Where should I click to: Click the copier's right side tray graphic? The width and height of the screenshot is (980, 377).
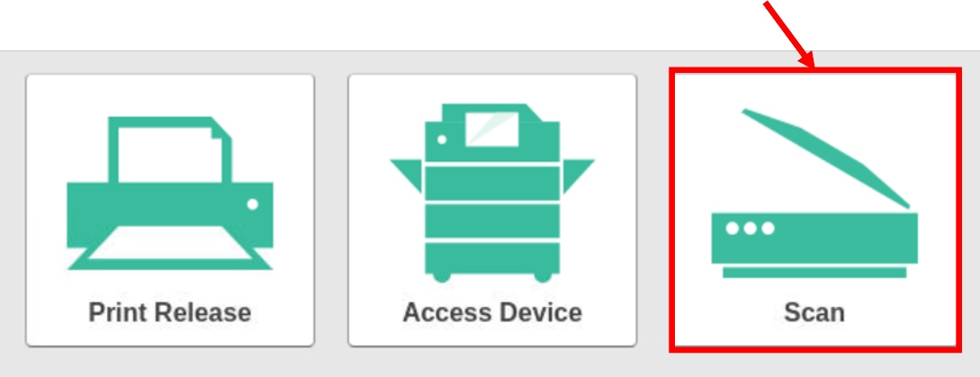click(579, 175)
